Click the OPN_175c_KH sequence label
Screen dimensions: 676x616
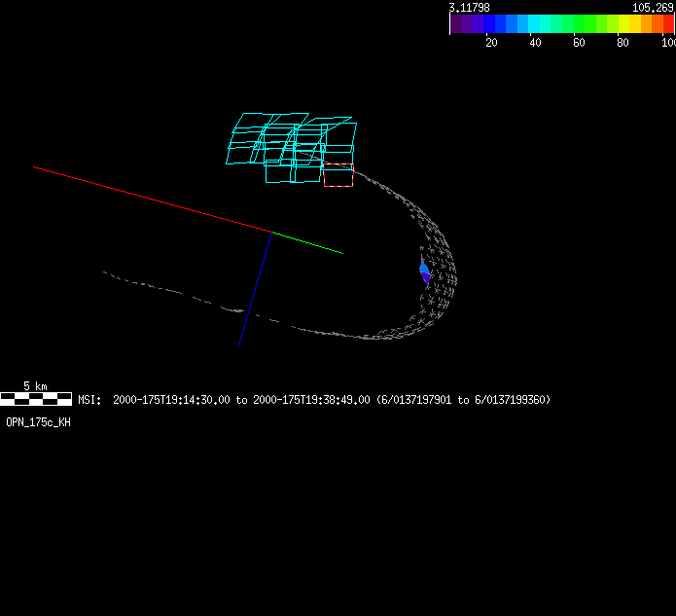point(38,422)
